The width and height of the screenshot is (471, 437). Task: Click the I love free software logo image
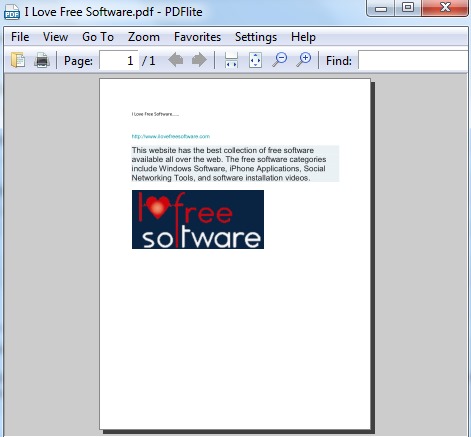pyautogui.click(x=198, y=219)
